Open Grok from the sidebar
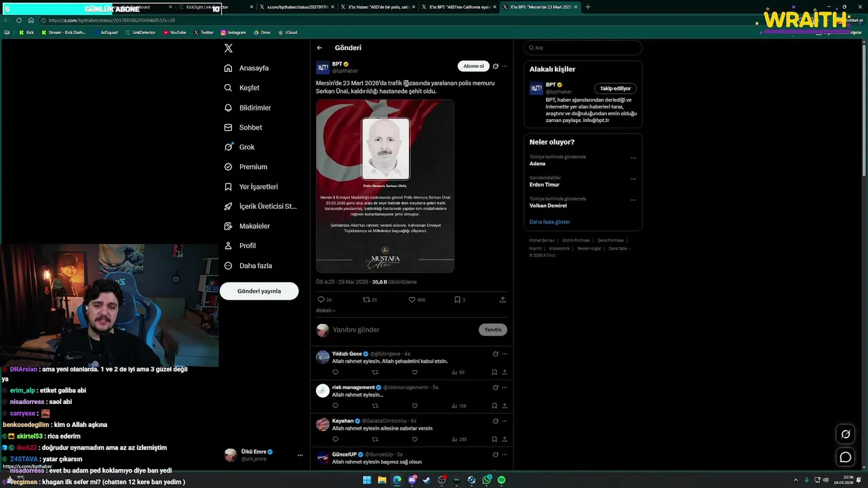Image resolution: width=868 pixels, height=488 pixels. coord(239,147)
